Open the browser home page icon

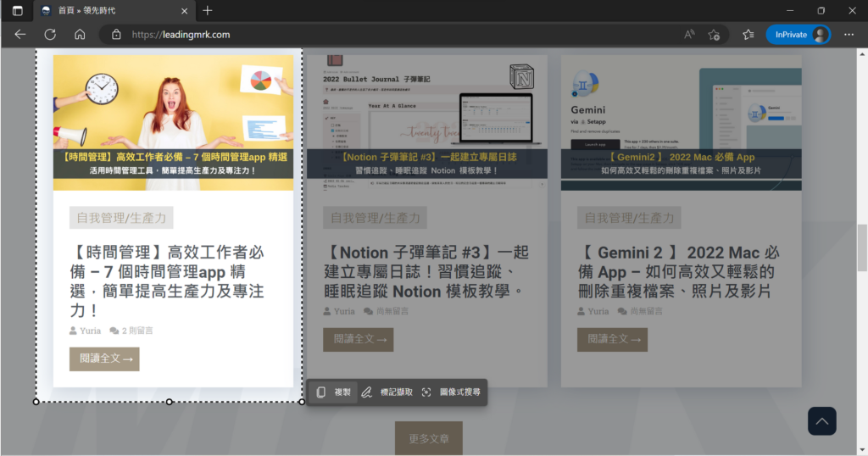click(x=80, y=34)
